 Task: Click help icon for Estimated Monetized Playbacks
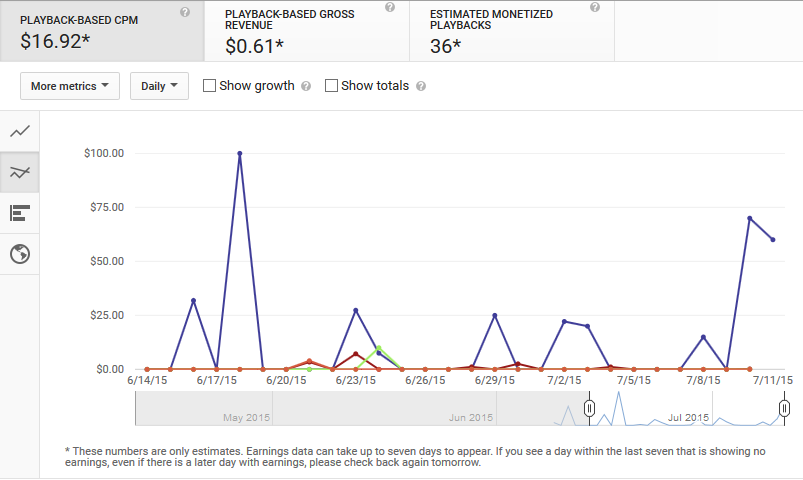click(x=595, y=7)
